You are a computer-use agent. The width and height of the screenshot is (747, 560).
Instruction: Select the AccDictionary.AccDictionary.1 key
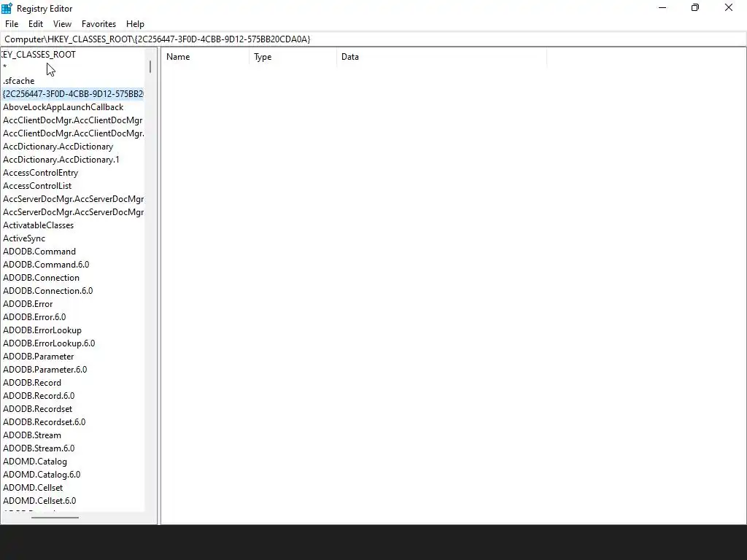[61, 160]
